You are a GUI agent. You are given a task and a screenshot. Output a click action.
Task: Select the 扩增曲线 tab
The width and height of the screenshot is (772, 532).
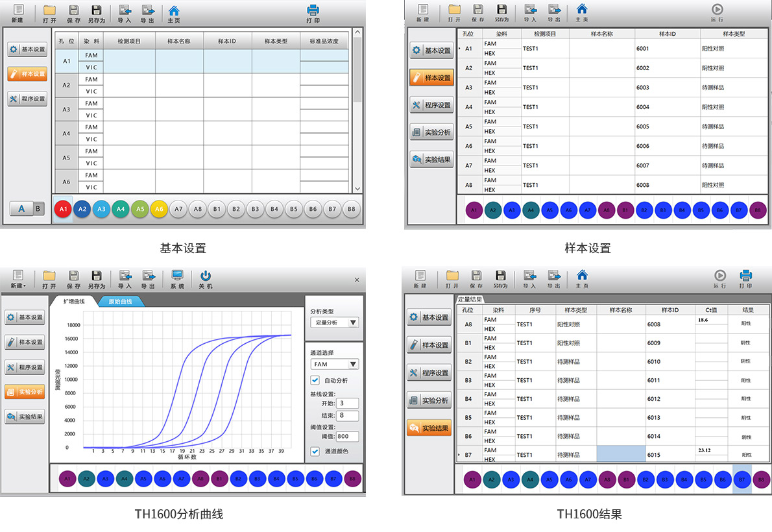pyautogui.click(x=73, y=302)
